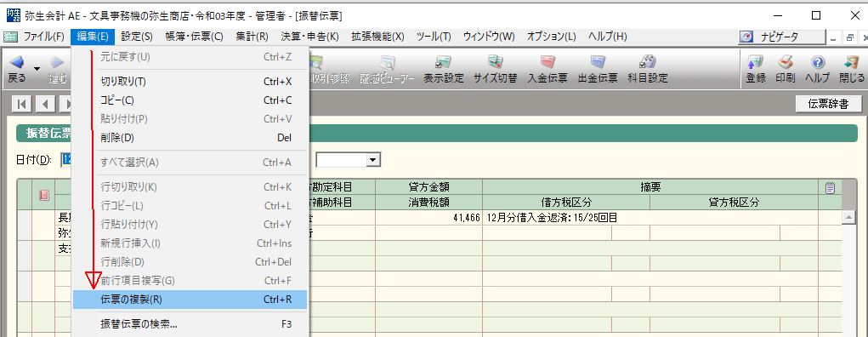Open the 集計(R) menu
The width and height of the screenshot is (868, 337).
252,37
